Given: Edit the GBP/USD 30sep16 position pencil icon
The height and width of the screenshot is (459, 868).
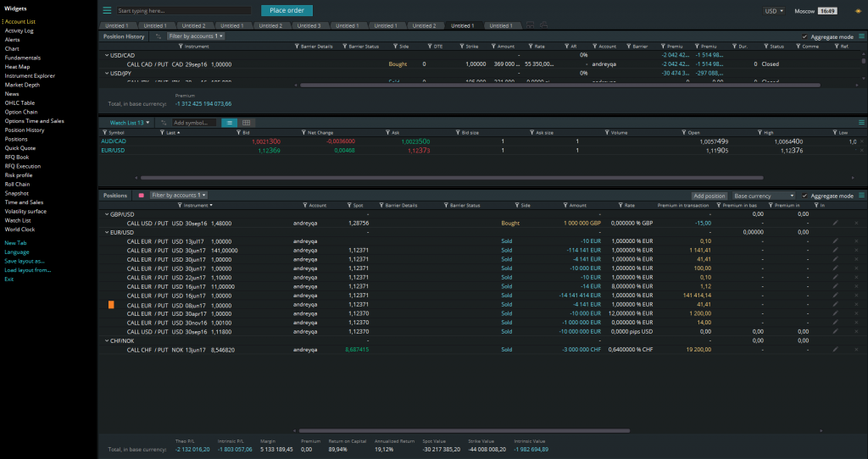Looking at the screenshot, I should tap(835, 224).
